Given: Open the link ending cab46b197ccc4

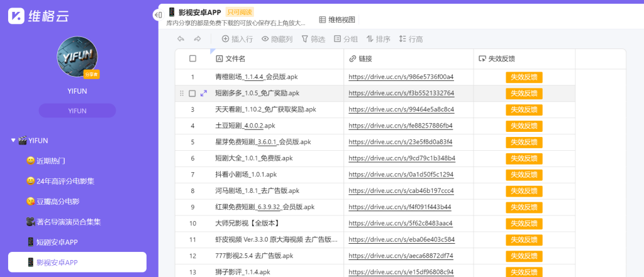Looking at the screenshot, I should point(401,191).
